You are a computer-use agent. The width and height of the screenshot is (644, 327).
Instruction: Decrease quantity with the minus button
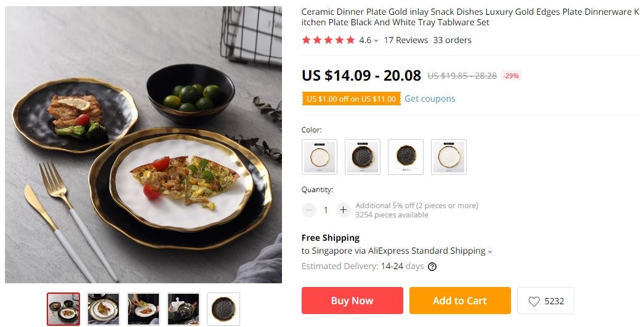pyautogui.click(x=308, y=210)
